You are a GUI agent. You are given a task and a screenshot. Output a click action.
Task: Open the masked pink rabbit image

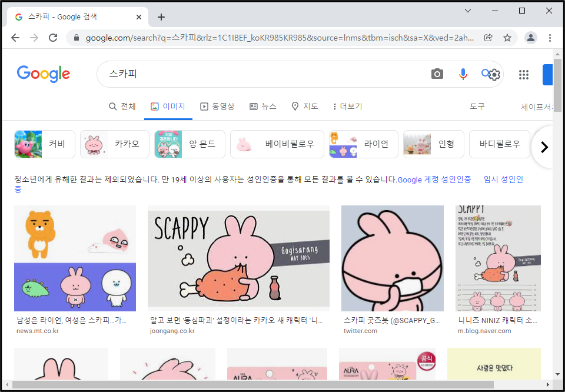(393, 258)
